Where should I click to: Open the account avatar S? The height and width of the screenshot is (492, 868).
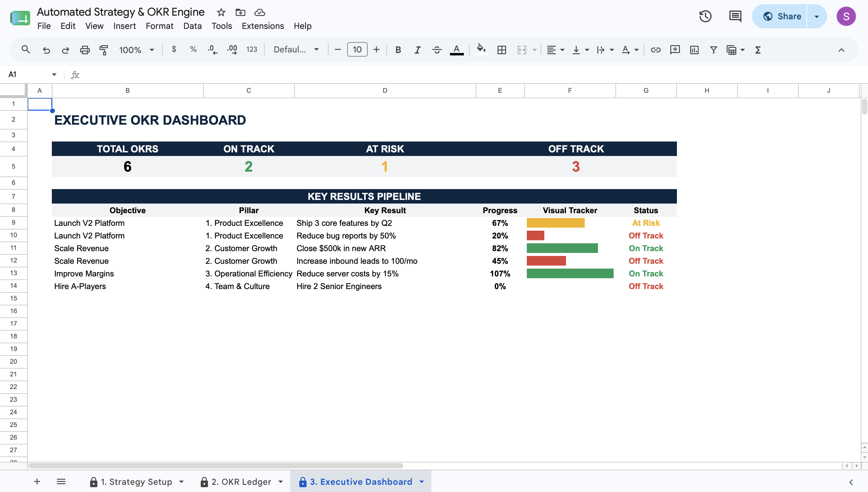pos(846,16)
